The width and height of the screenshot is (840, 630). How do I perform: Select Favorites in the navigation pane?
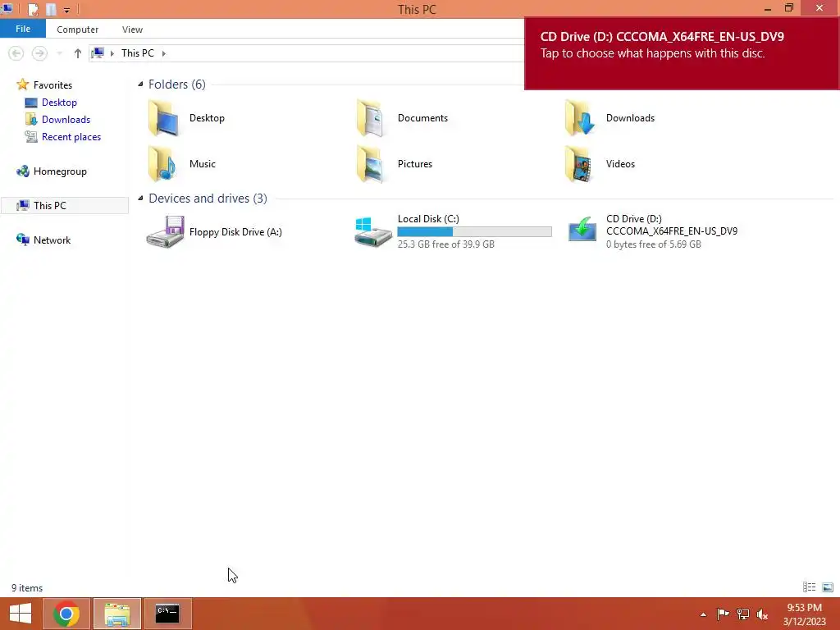(x=52, y=84)
